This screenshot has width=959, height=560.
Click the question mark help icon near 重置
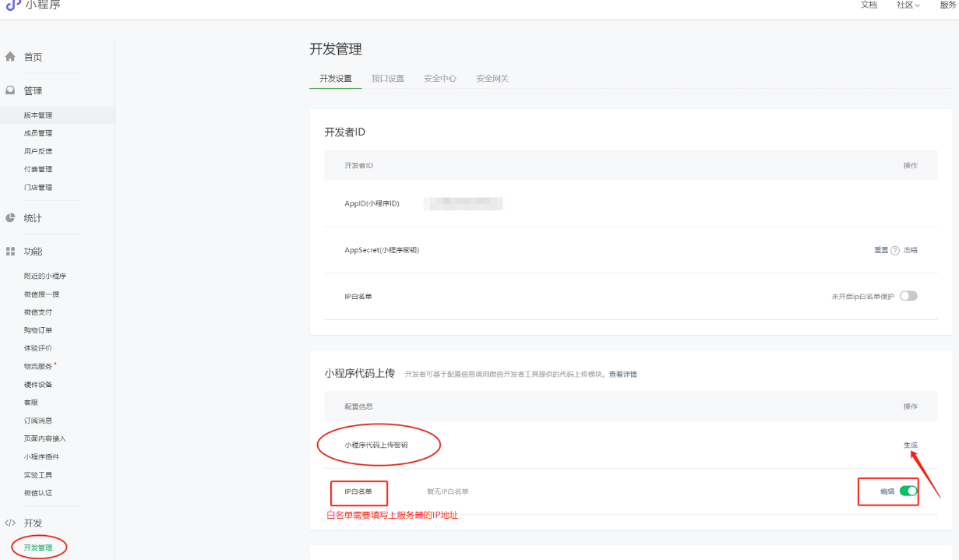[895, 251]
